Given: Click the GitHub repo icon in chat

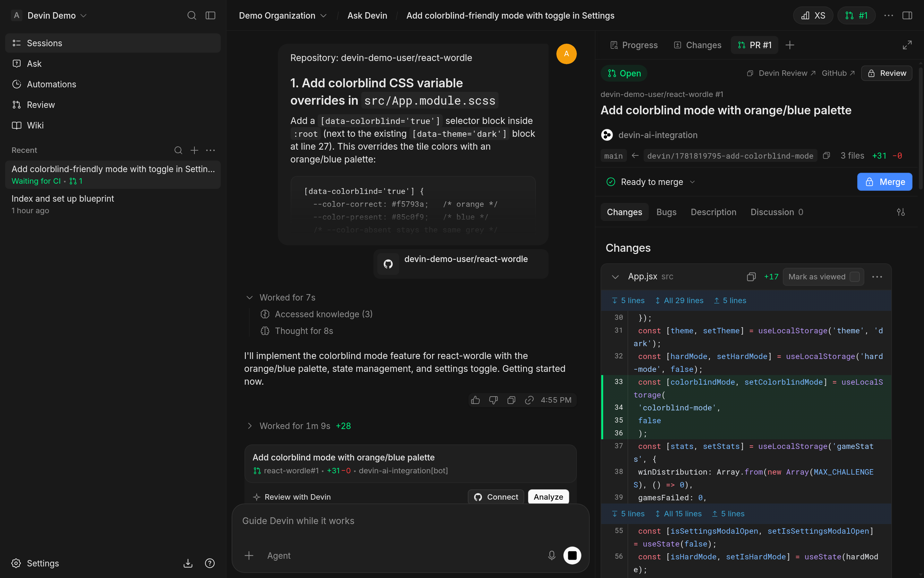Looking at the screenshot, I should pyautogui.click(x=388, y=264).
